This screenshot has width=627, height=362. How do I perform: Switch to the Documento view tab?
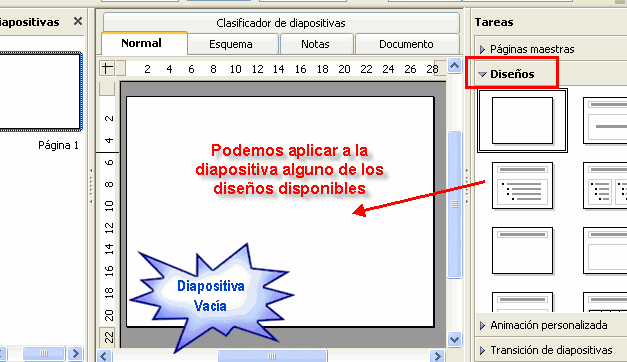point(407,44)
